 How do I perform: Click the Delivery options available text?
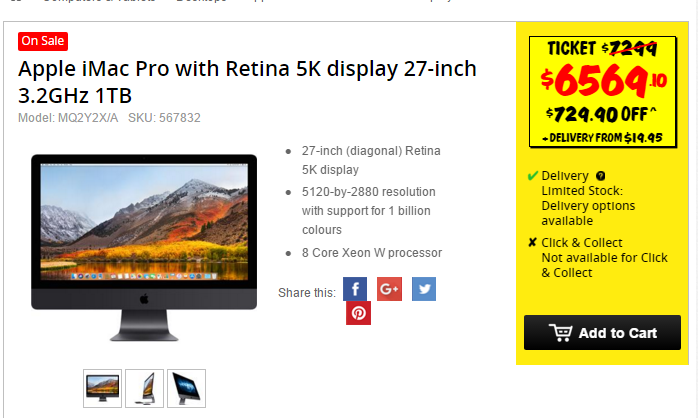coord(588,213)
